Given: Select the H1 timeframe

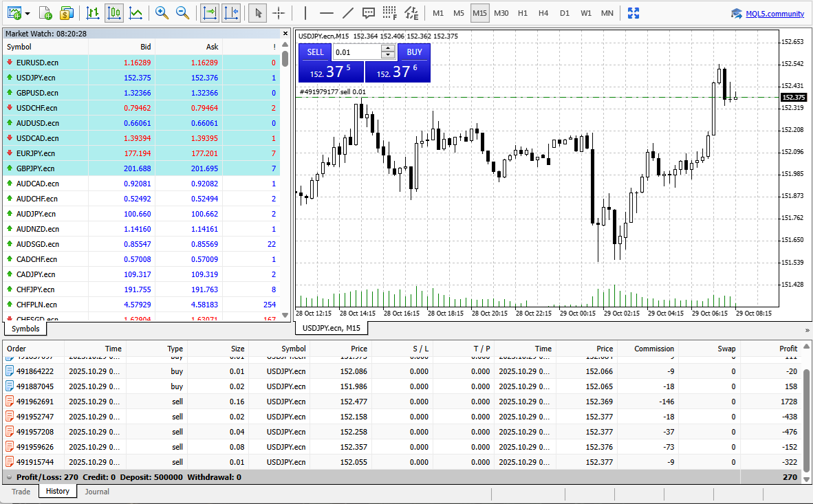Looking at the screenshot, I should click(523, 13).
